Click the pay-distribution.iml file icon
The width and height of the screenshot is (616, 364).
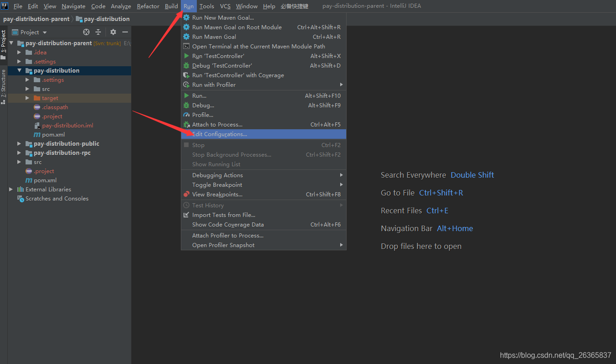37,125
